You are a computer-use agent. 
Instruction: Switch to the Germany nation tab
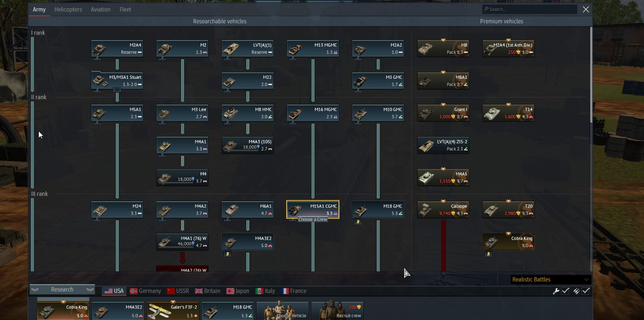pyautogui.click(x=145, y=291)
